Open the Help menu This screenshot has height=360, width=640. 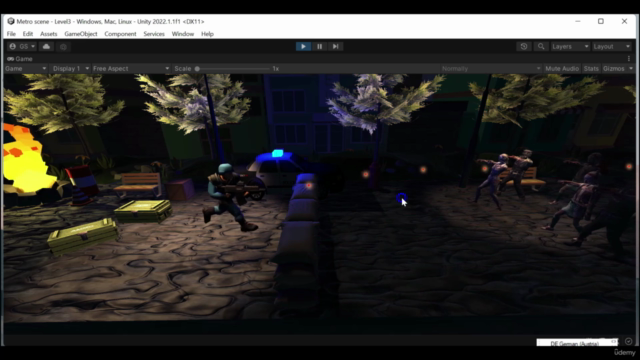tap(207, 34)
